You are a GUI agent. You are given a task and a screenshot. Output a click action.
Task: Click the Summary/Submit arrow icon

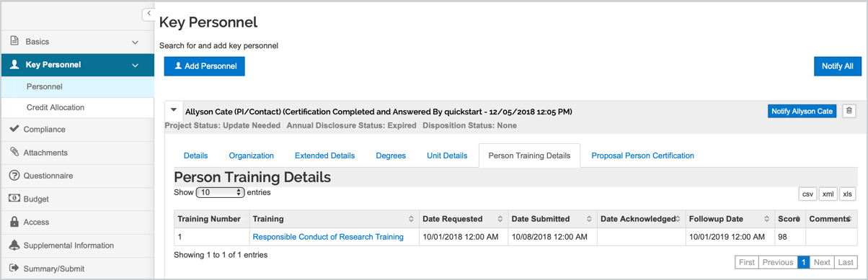(x=14, y=268)
